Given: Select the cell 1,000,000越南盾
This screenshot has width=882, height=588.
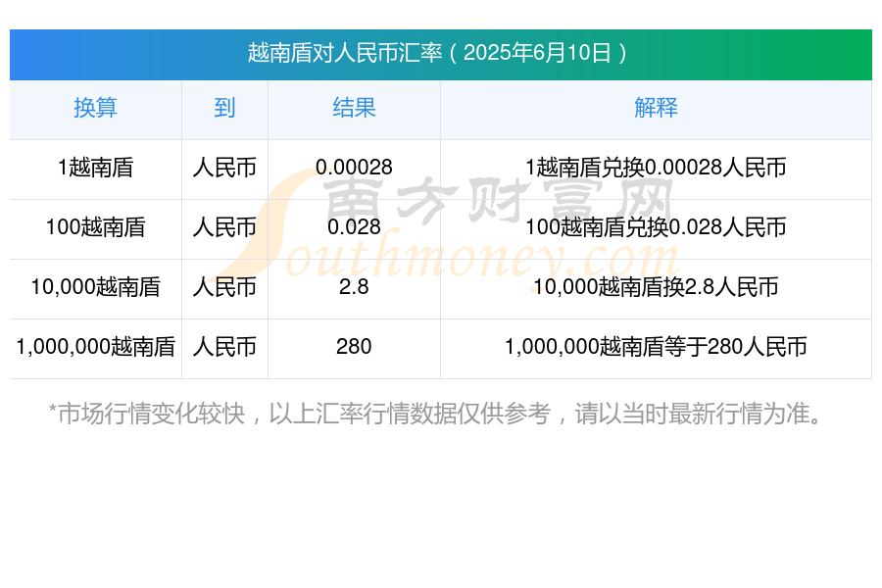Looking at the screenshot, I should click(x=96, y=347).
